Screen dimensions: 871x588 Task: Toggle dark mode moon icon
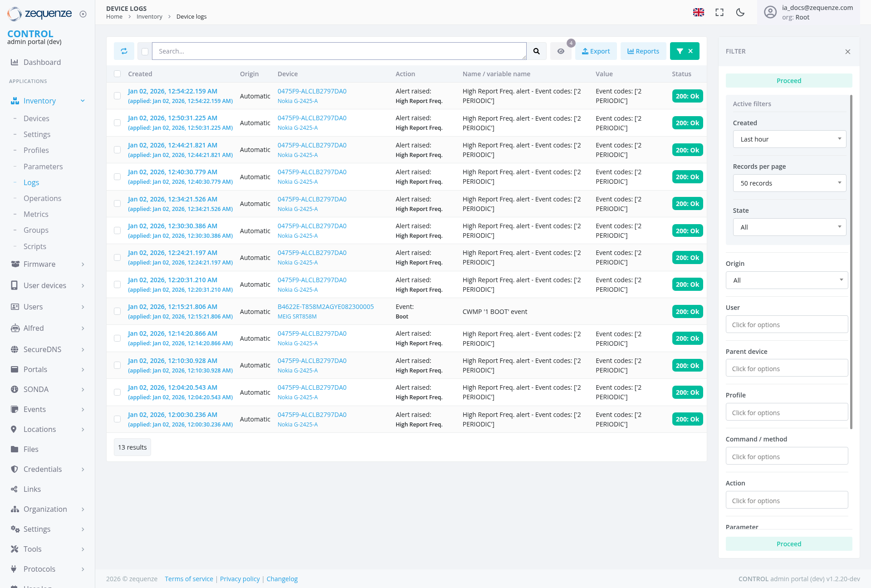coord(740,12)
